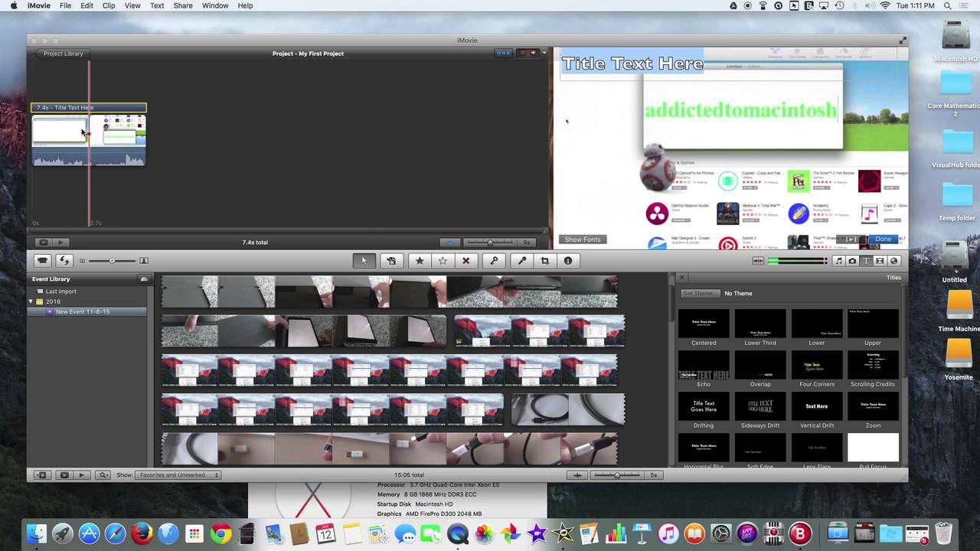Open Chrome from the Dock
The width and height of the screenshot is (980, 551).
(x=221, y=533)
